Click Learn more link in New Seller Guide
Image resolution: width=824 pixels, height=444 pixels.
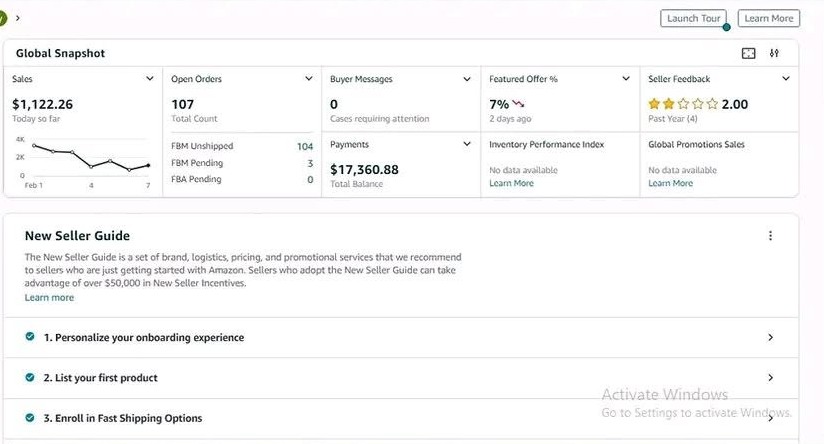pyautogui.click(x=49, y=297)
